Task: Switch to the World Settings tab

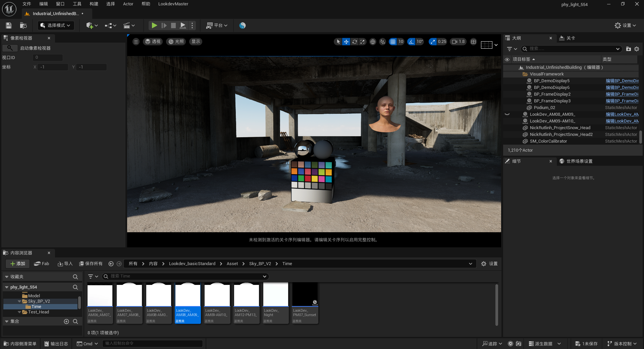Action: (579, 161)
